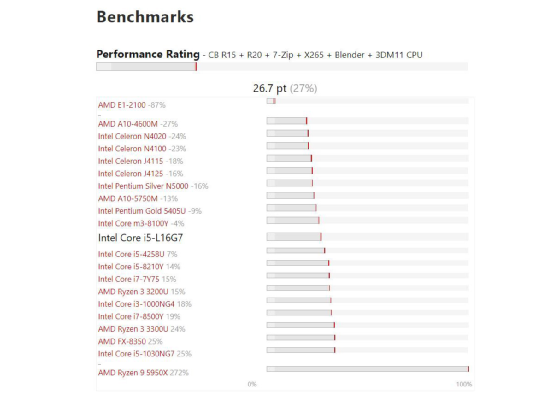Screen dimensions: 554x398
Task: Open the Intel Pentium Gold 5405U link
Action: click(142, 211)
